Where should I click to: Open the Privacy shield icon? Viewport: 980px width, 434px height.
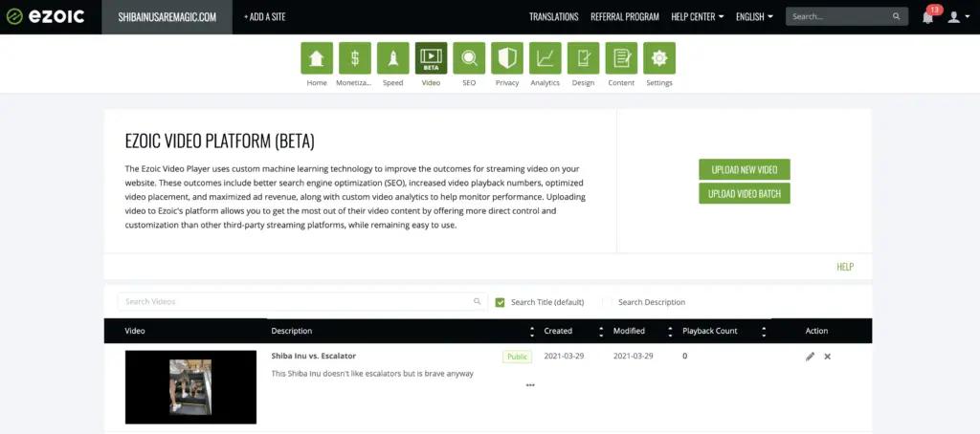tap(507, 58)
